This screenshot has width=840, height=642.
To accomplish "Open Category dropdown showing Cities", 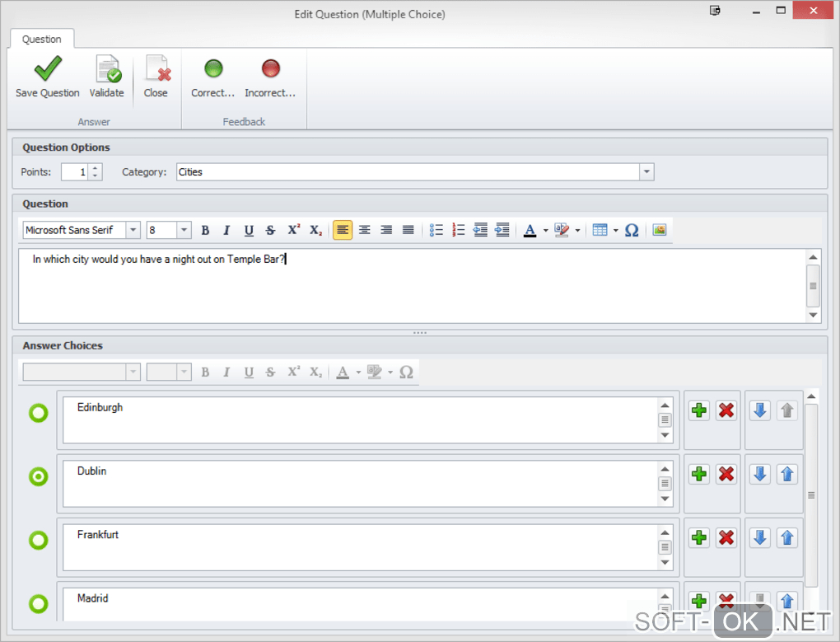I will click(x=646, y=172).
